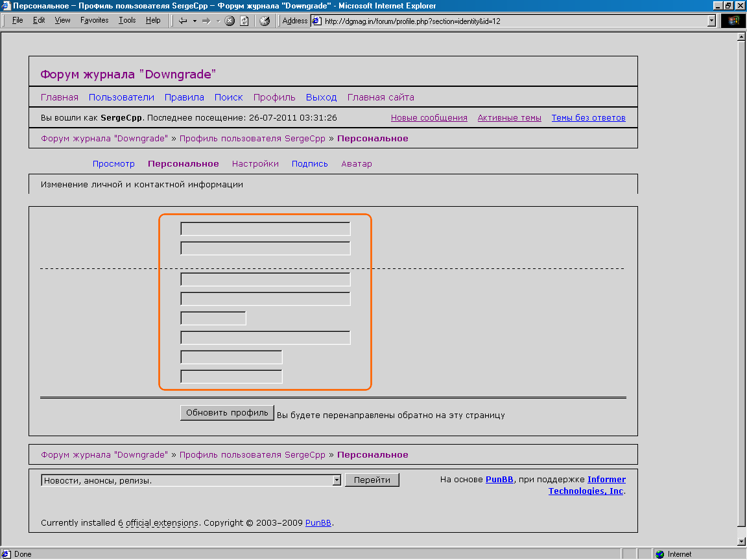The width and height of the screenshot is (747, 560).
Task: Click the Обновить профиль button
Action: point(227,413)
